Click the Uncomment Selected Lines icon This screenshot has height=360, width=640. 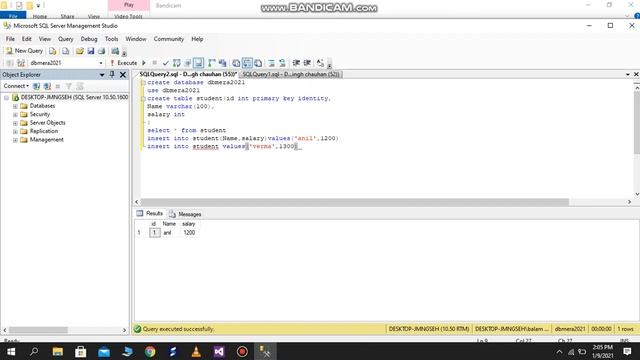pyautogui.click(x=282, y=63)
